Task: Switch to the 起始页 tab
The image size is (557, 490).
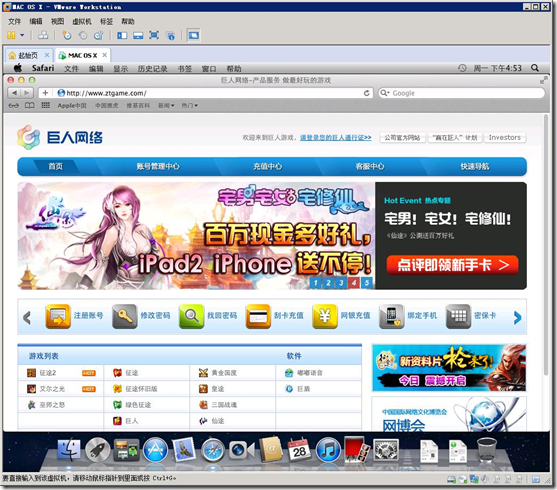Action: click(28, 55)
